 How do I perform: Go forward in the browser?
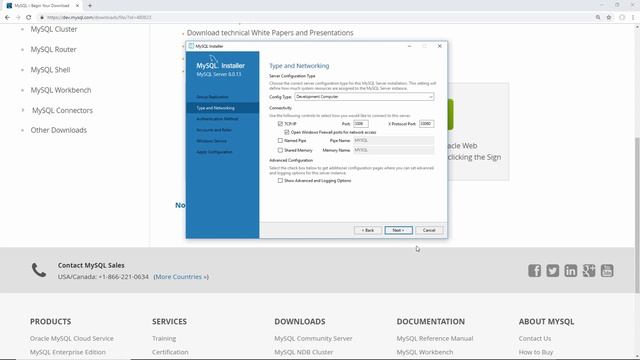18,18
